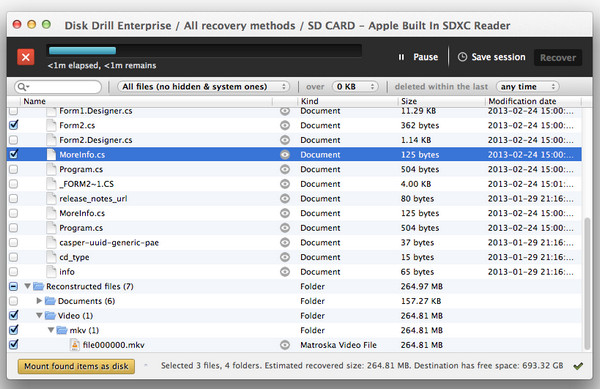600x389 pixels.
Task: Click the 4.00 KB size value
Action: click(416, 184)
